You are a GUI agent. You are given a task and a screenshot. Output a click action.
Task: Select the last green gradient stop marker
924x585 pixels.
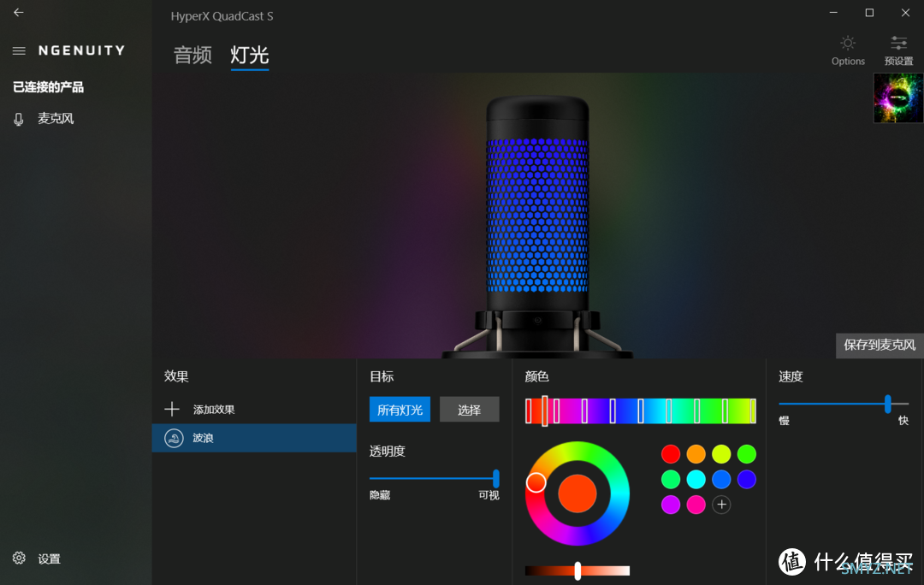[x=753, y=411]
